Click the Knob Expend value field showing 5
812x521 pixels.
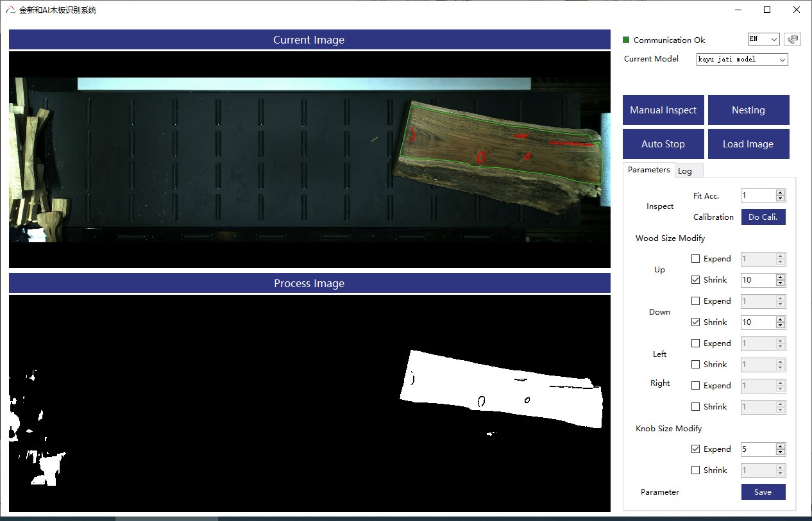pos(758,449)
